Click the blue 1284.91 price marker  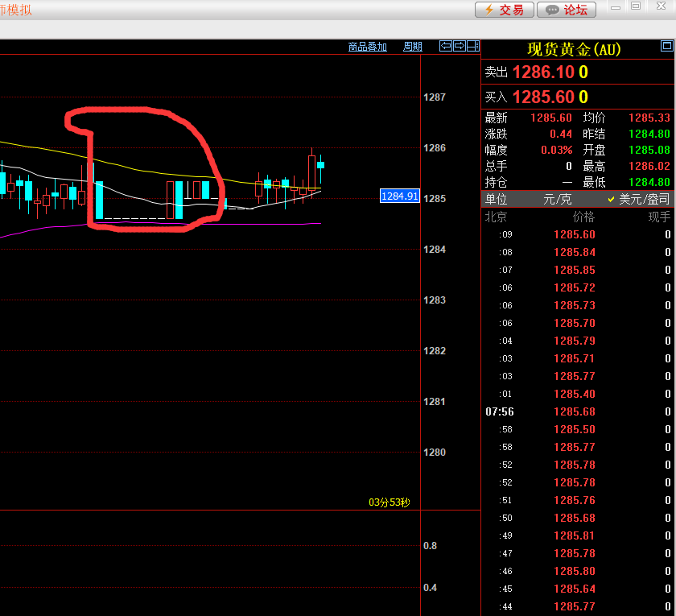pos(399,196)
